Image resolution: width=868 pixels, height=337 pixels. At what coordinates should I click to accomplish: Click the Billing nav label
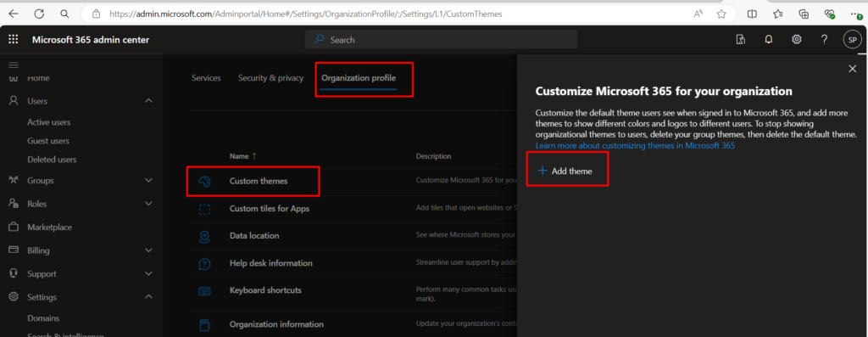38,250
